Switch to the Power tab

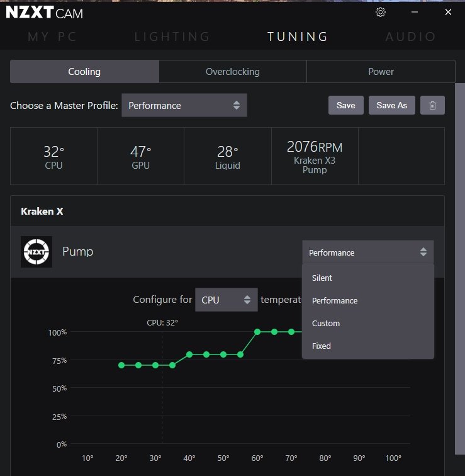[x=381, y=72]
